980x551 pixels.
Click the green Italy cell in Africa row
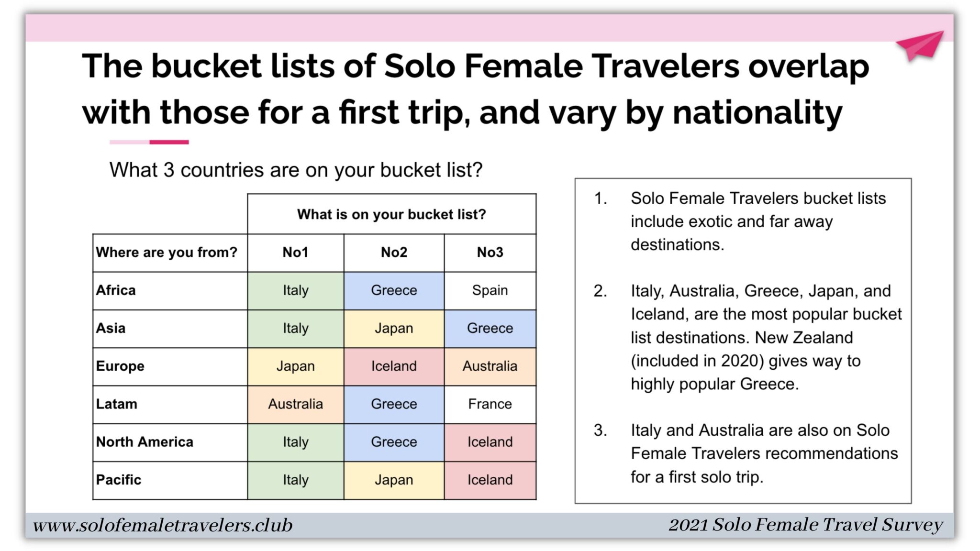[x=296, y=291]
